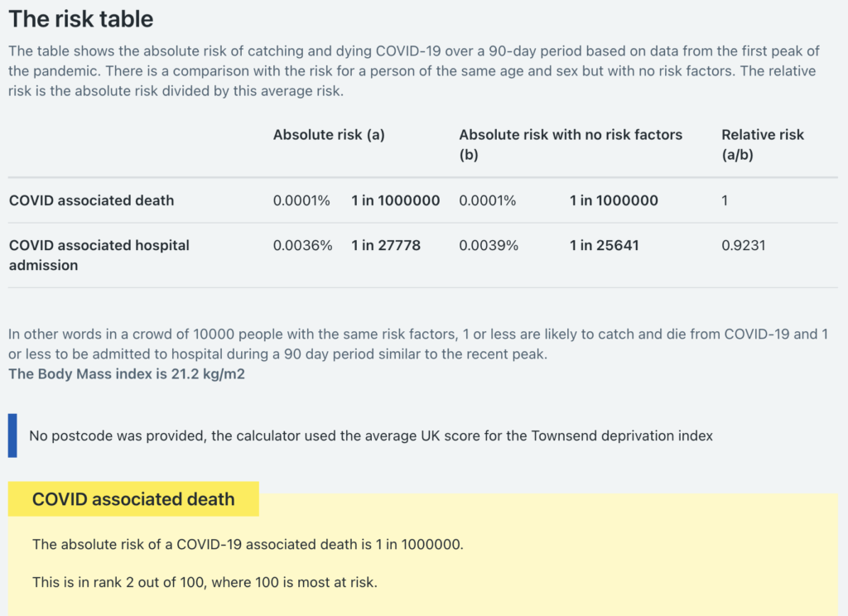Click the relative risk value 0.9231
Image resolution: width=848 pixels, height=616 pixels.
pyautogui.click(x=743, y=246)
